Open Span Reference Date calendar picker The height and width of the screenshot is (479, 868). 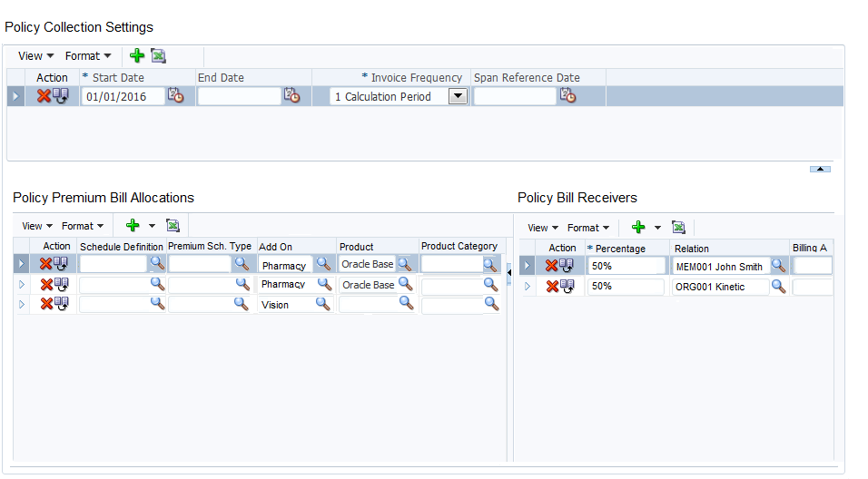click(568, 95)
